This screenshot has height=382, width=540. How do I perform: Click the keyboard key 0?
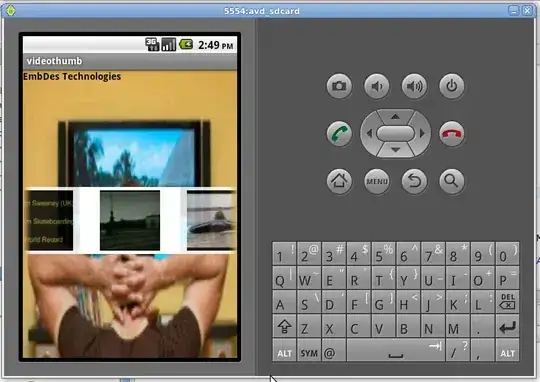coord(507,254)
